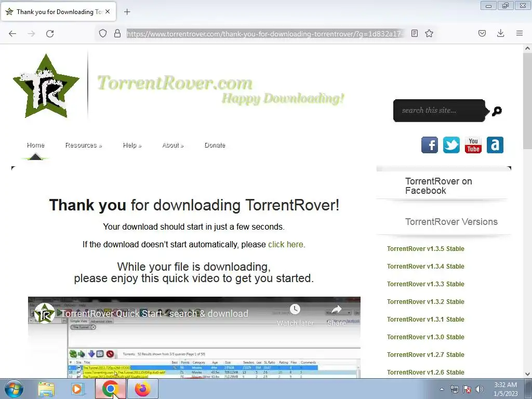The height and width of the screenshot is (399, 532).
Task: Open Action Center flag icon in tray
Action: [x=467, y=390]
